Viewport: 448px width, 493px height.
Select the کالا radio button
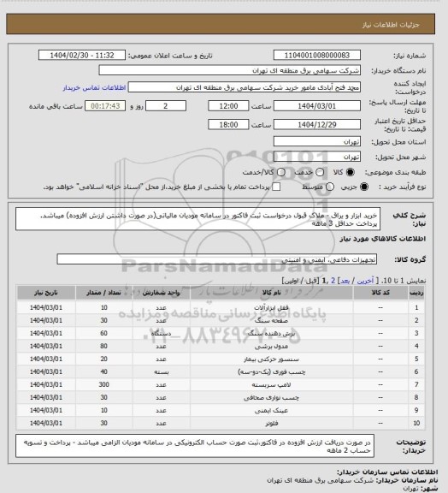(x=350, y=172)
